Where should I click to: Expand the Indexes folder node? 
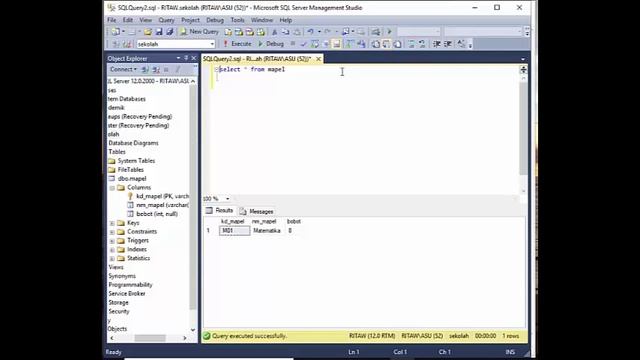[x=112, y=250]
